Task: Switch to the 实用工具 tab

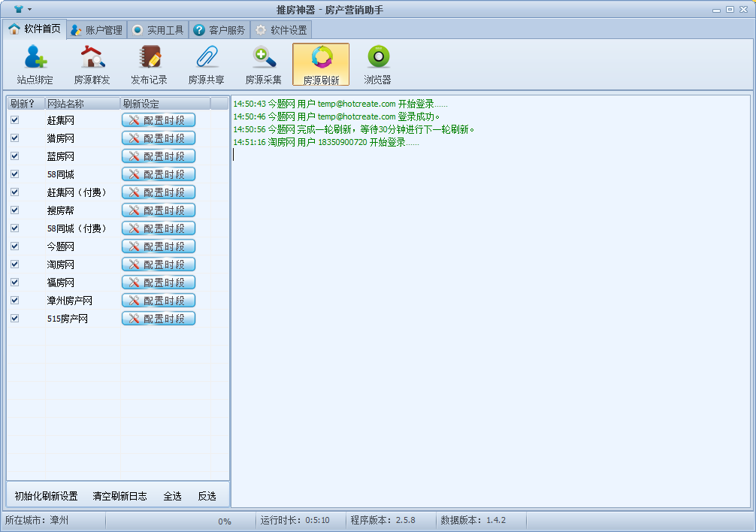Action: coord(158,30)
